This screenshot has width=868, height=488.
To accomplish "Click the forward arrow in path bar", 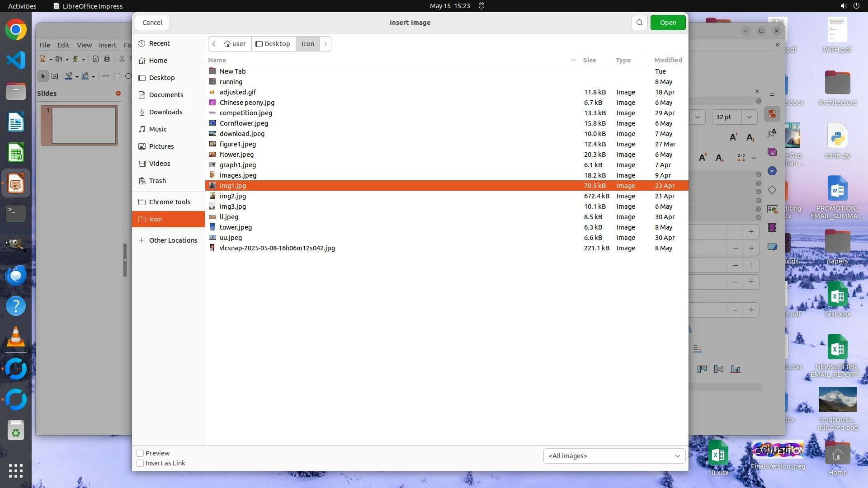I will pos(325,44).
